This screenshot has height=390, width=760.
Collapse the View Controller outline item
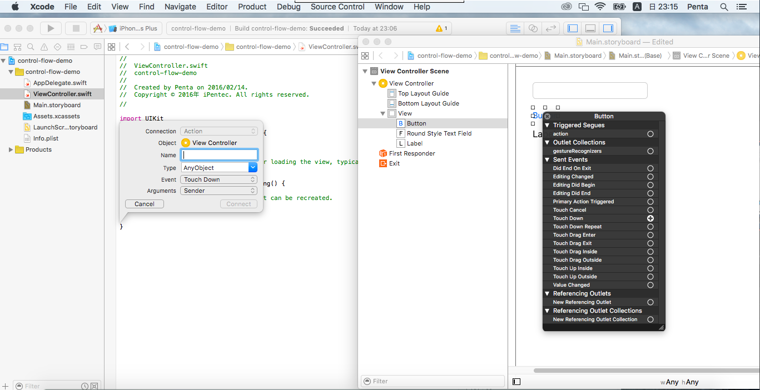[374, 83]
